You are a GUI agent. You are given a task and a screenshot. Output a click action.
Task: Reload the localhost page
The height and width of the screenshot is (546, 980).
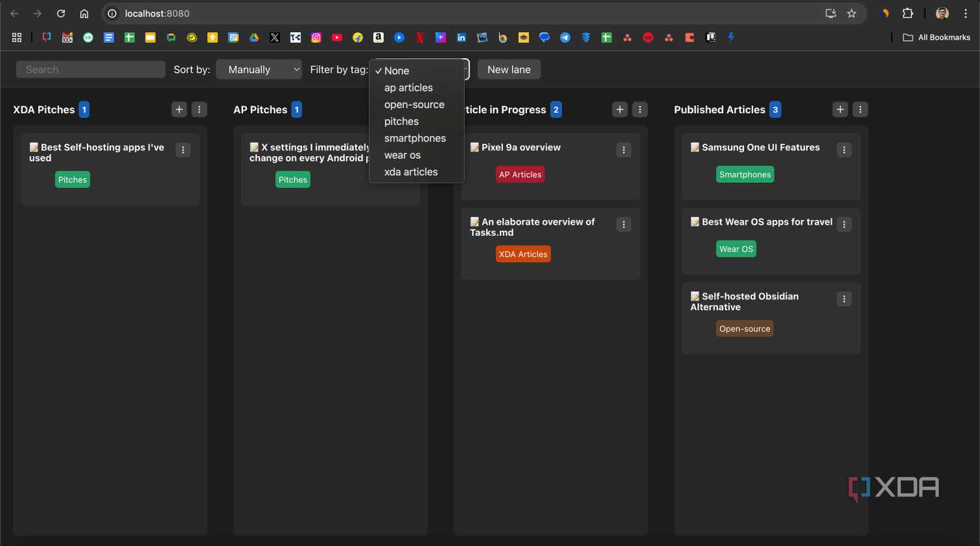(61, 14)
